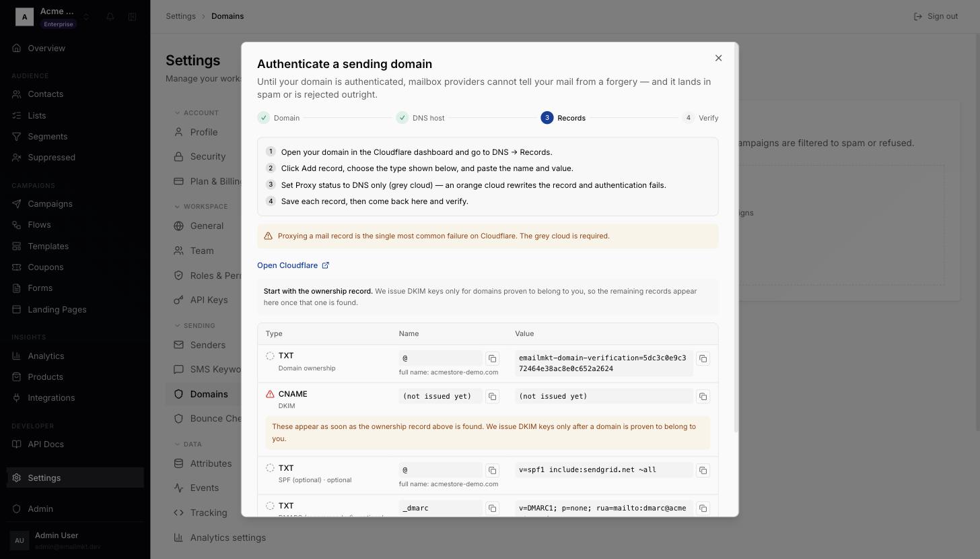Open the Acme workspace switcher

tap(53, 17)
